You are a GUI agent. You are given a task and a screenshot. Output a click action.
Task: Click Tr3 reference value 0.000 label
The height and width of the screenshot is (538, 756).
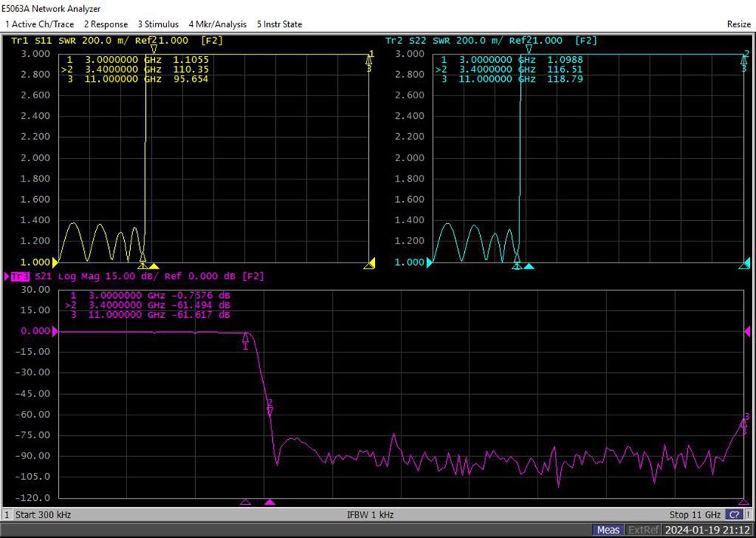pos(36,331)
